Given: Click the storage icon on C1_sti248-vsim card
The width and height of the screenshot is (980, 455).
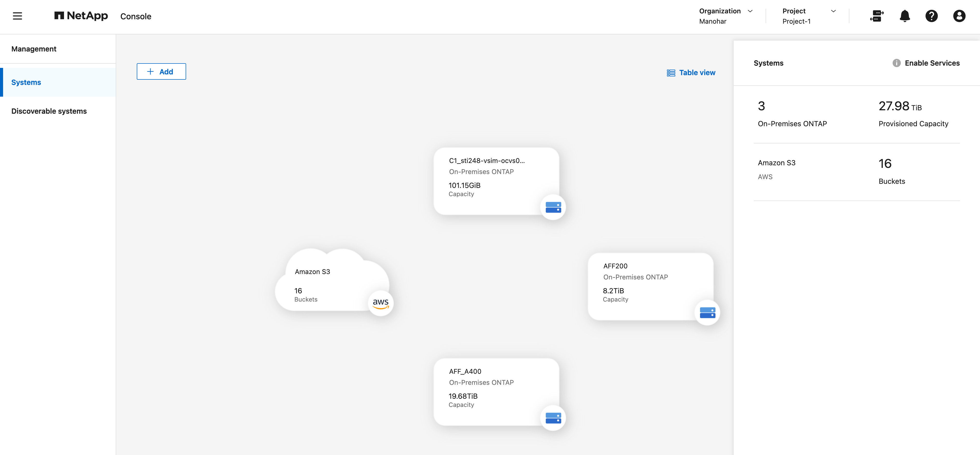Looking at the screenshot, I should [553, 207].
